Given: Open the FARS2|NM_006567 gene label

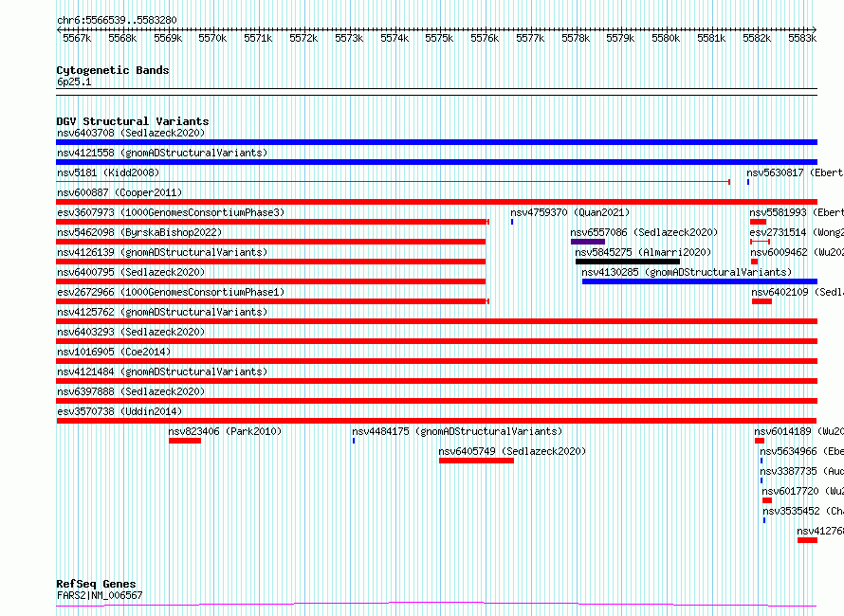Looking at the screenshot, I should (x=100, y=595).
